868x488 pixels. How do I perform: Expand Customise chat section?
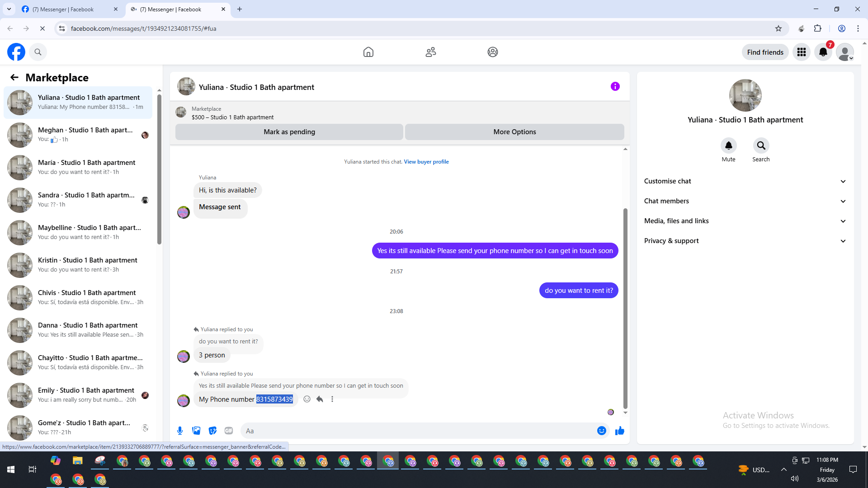[x=745, y=181]
